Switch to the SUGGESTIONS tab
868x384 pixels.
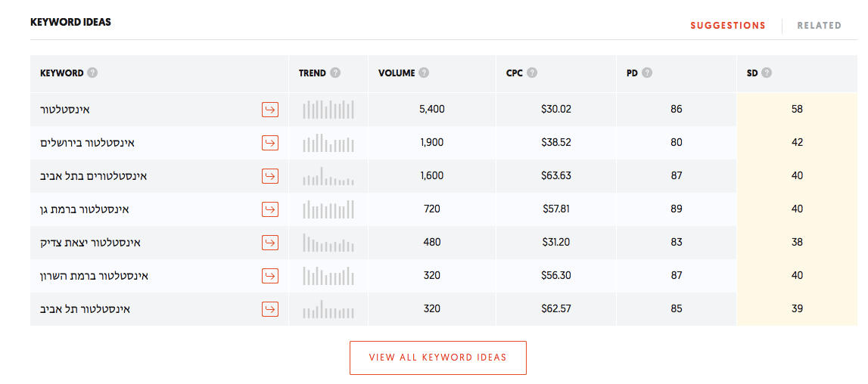[728, 26]
